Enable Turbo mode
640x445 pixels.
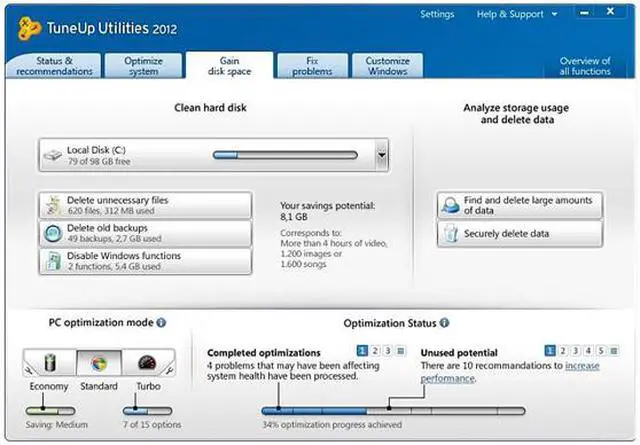point(148,363)
